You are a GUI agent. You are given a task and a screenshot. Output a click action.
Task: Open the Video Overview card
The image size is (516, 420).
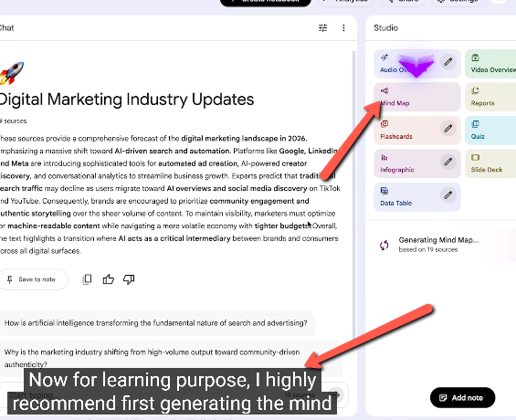(x=490, y=64)
